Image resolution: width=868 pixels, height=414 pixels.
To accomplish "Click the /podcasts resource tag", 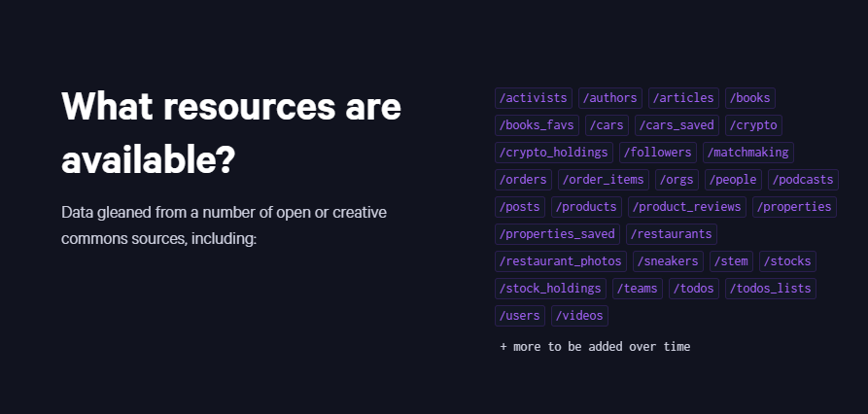I will click(803, 180).
